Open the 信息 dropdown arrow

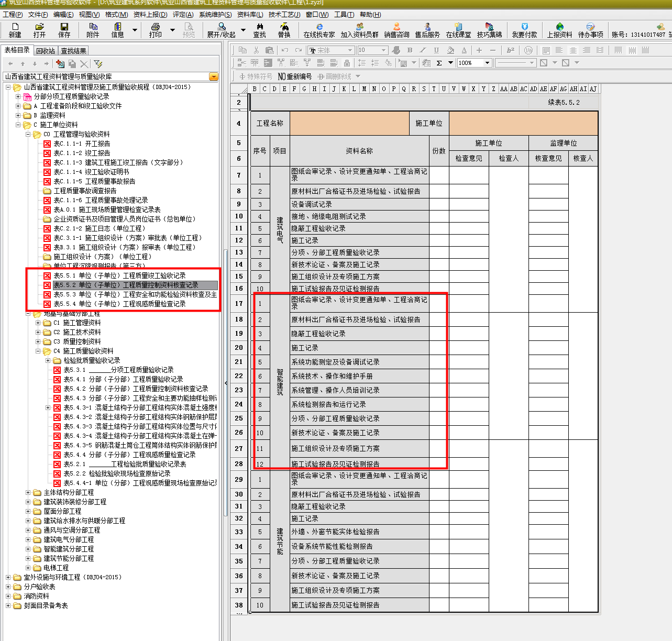135,30
